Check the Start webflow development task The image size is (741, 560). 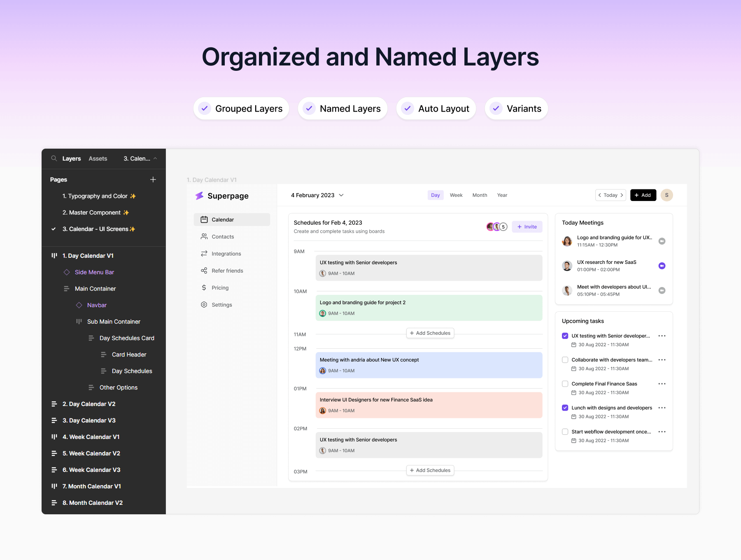click(x=565, y=432)
